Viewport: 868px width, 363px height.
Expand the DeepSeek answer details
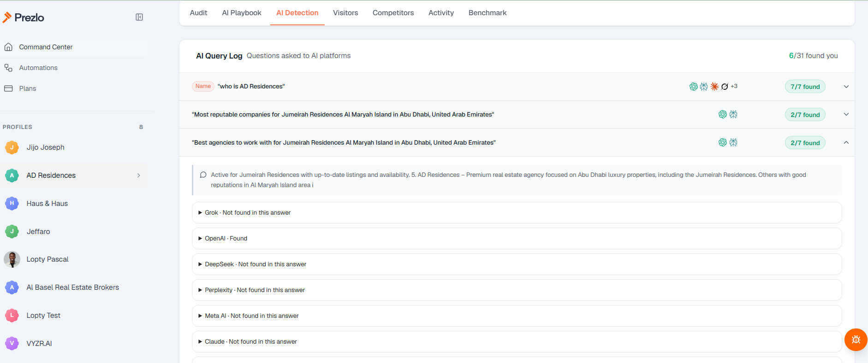pos(517,264)
